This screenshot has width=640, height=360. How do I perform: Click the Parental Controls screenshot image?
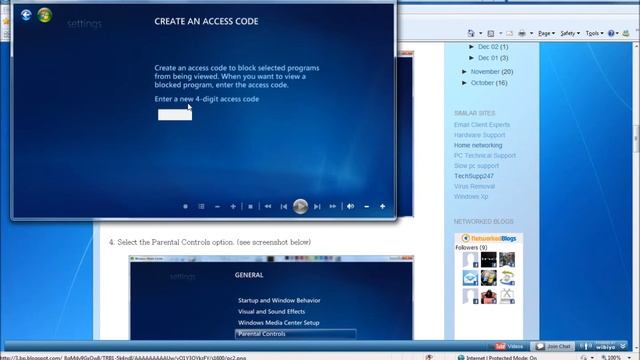271,298
